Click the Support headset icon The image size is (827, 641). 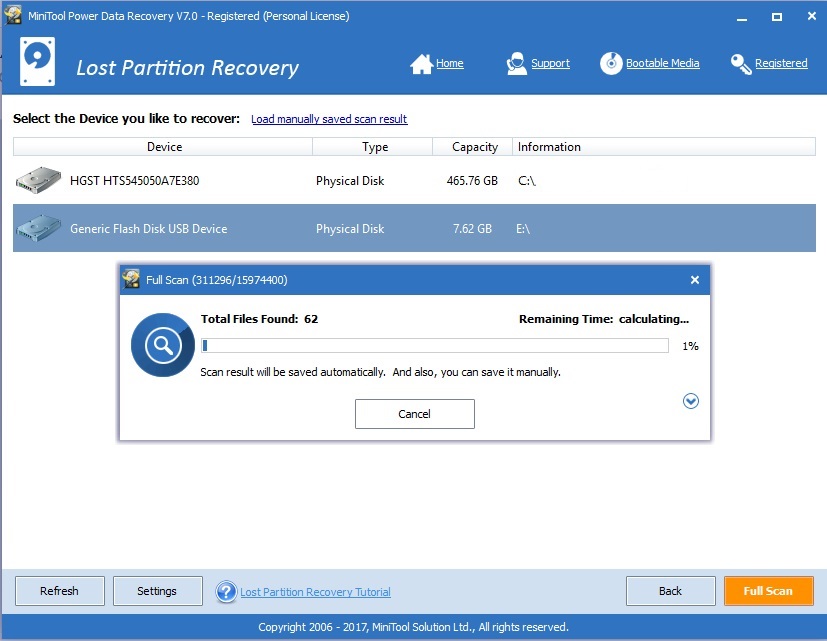516,62
